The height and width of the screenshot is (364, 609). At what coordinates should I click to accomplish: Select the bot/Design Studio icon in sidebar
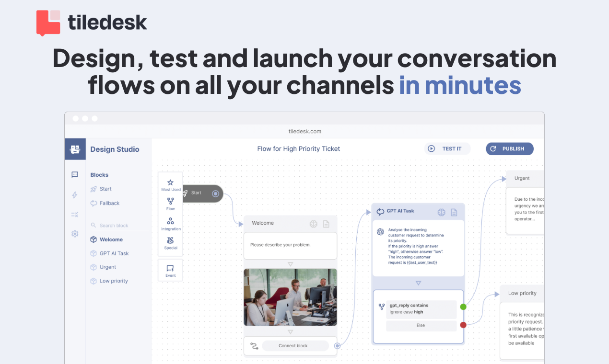click(x=75, y=149)
